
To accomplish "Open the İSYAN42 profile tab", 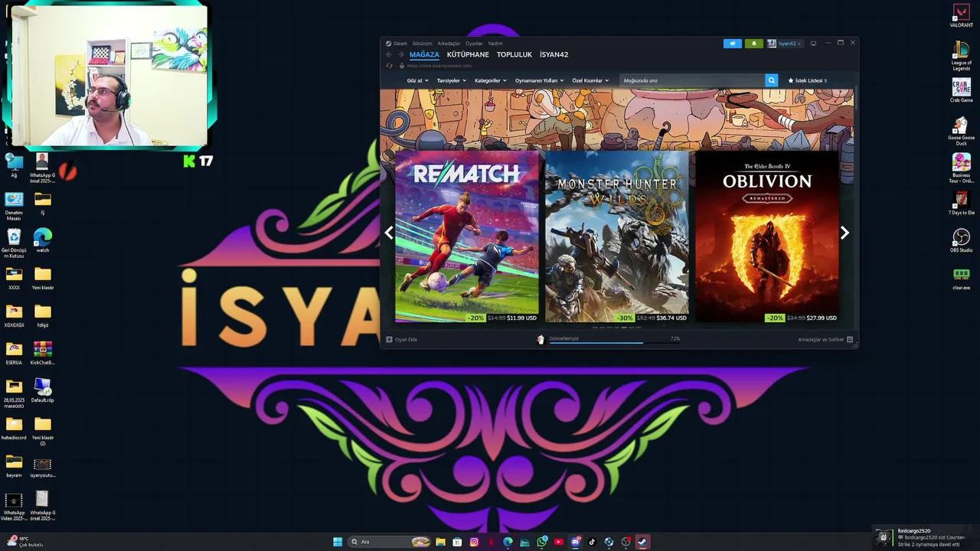I will (554, 55).
